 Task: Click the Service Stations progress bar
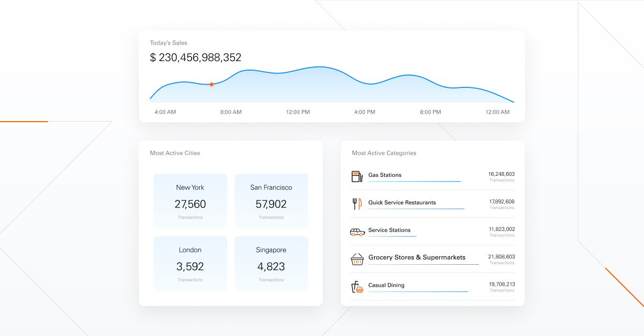tap(392, 236)
